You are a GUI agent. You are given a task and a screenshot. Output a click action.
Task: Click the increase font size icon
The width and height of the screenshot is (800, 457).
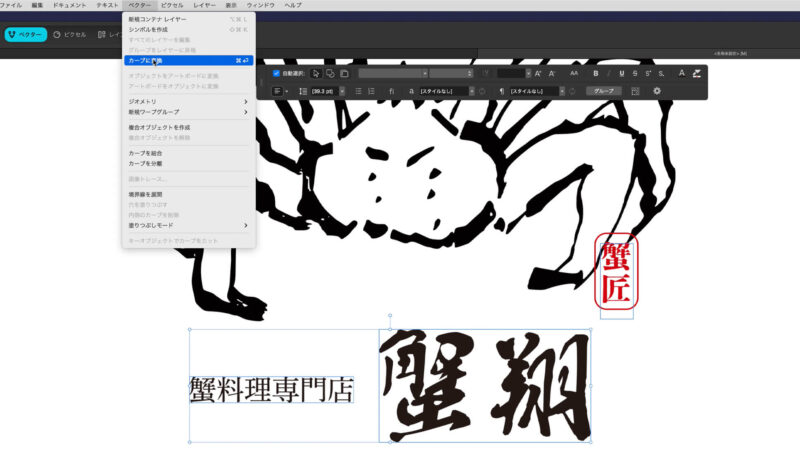537,73
